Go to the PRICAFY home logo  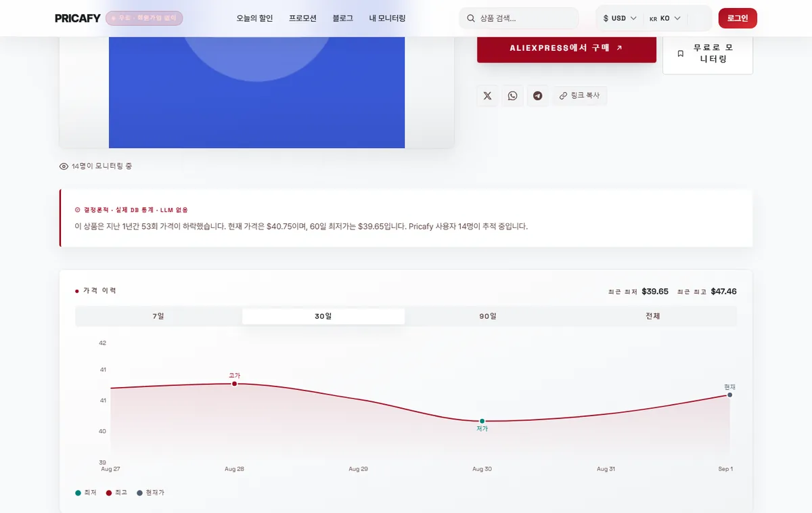coord(78,18)
